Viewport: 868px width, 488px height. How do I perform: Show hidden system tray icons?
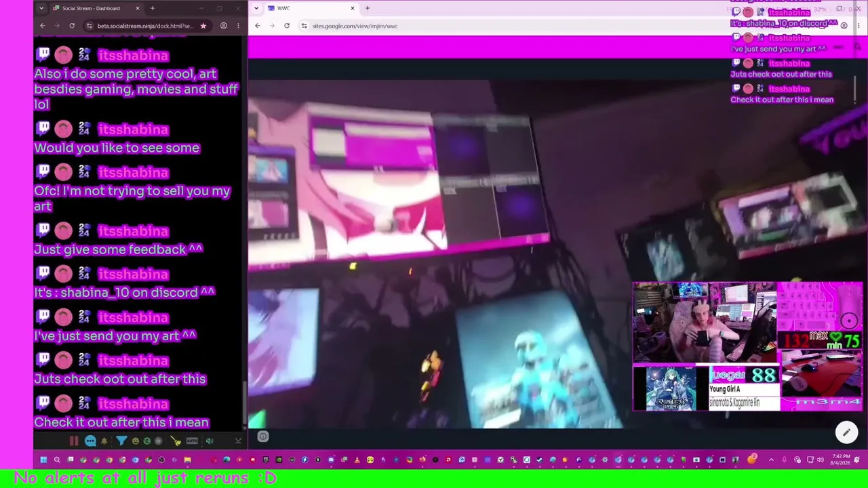click(x=771, y=460)
